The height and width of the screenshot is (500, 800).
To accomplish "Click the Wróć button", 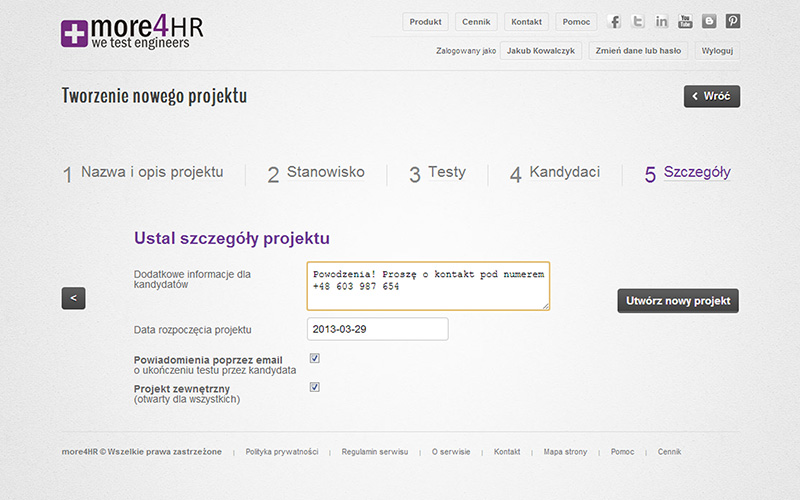I will [x=712, y=96].
